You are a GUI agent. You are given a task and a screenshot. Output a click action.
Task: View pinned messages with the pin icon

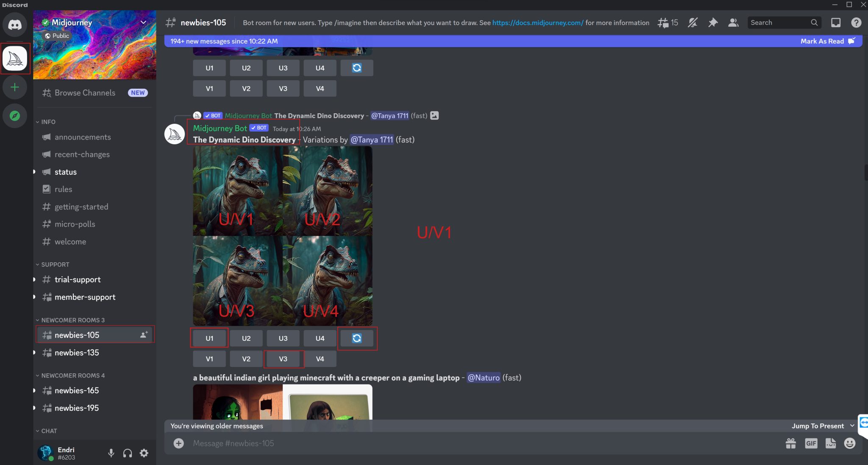tap(713, 22)
